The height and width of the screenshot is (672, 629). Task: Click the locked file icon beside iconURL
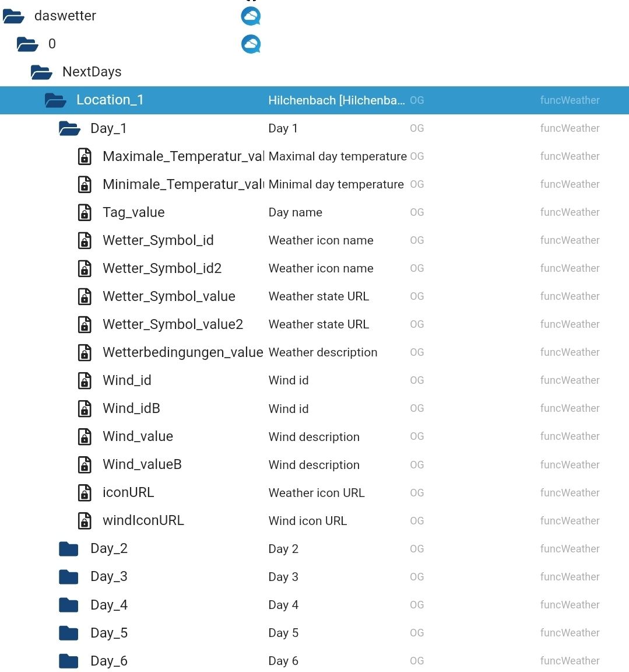tap(85, 492)
